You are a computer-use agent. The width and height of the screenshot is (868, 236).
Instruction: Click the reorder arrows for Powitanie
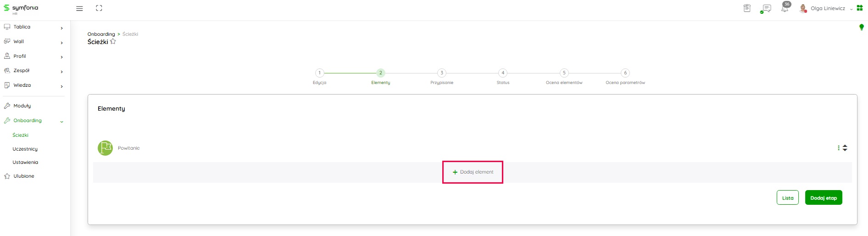point(845,148)
